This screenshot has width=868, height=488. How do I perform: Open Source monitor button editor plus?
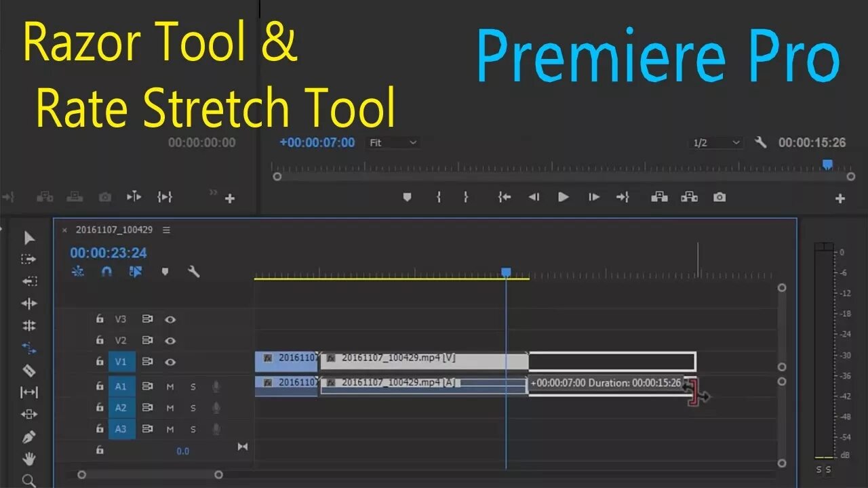pos(230,199)
